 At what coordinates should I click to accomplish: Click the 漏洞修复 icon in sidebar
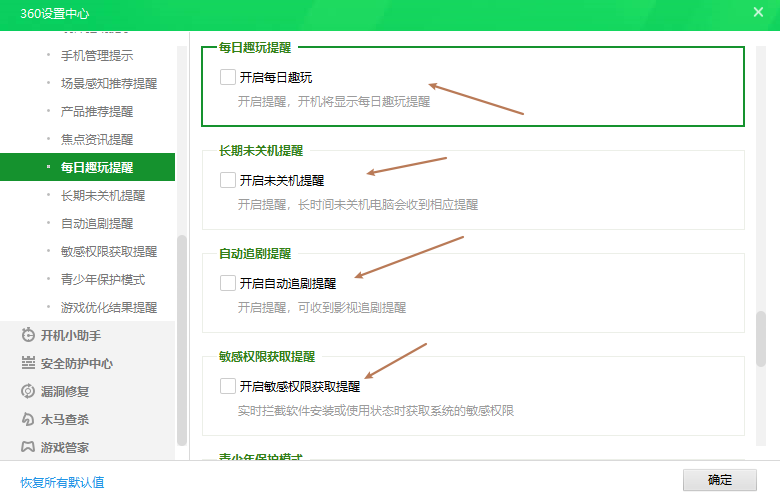tap(28, 391)
